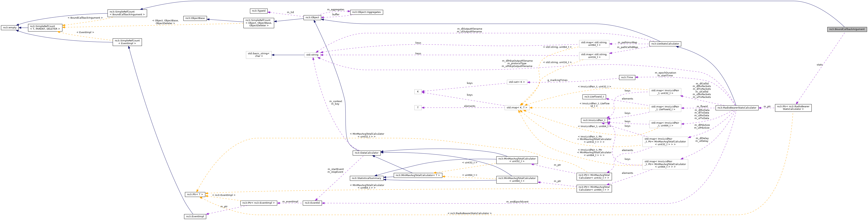Click the ns3::BoundCallbackArgument node
This screenshot has width=868, height=220.
(847, 29)
